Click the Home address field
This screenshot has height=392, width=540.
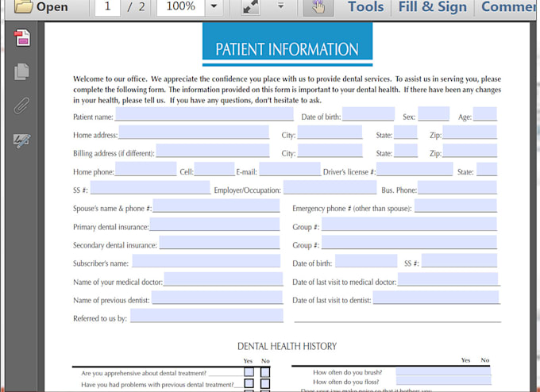coord(194,132)
